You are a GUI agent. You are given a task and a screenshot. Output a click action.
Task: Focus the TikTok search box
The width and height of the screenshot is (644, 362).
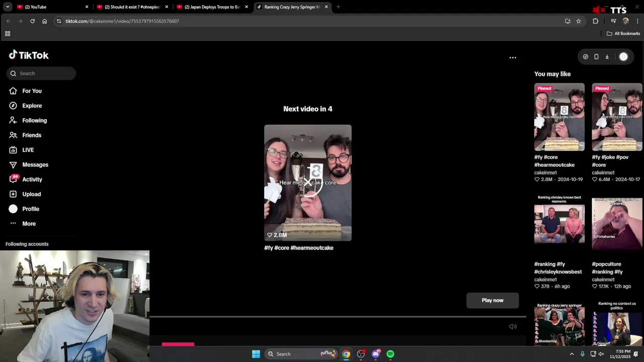41,73
